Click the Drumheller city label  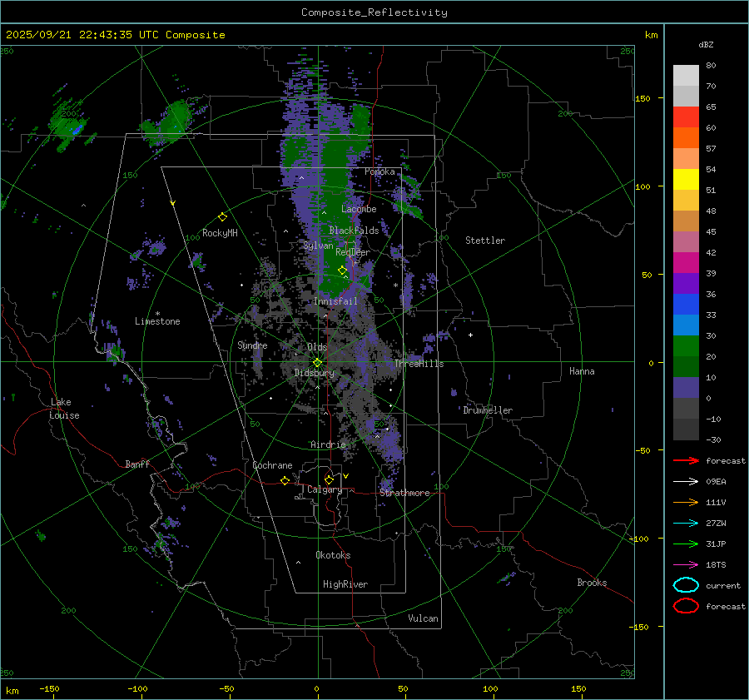[488, 410]
